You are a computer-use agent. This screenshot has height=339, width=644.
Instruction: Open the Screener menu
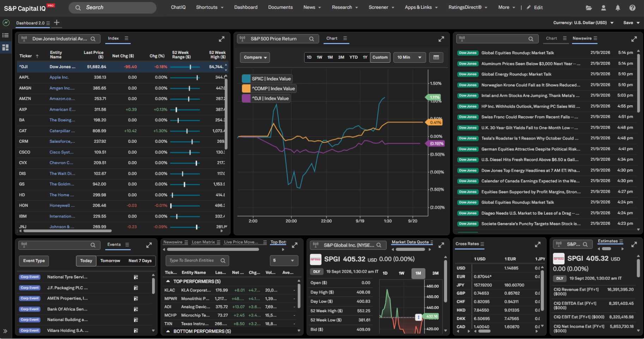pyautogui.click(x=381, y=7)
